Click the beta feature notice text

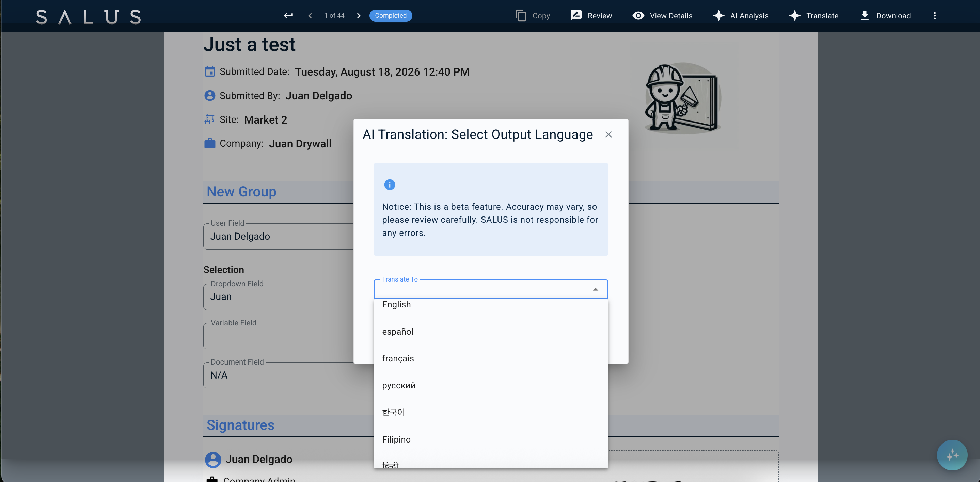pos(490,220)
